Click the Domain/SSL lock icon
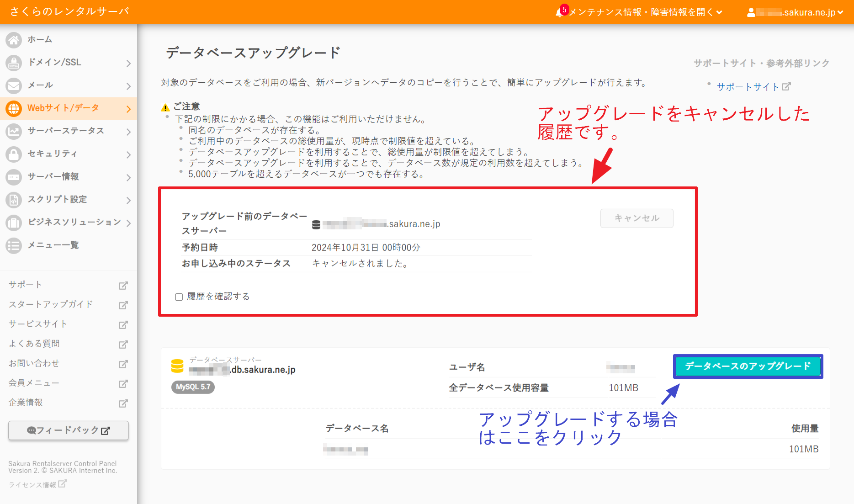This screenshot has width=854, height=504. click(x=14, y=63)
